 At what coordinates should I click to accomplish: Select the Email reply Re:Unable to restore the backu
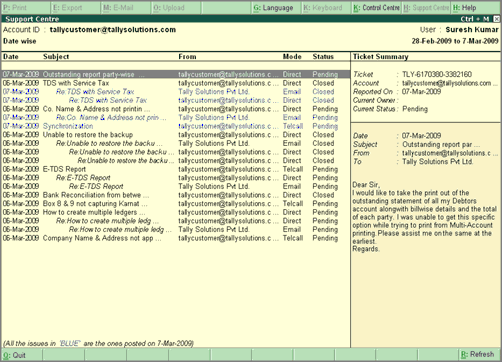pos(176,143)
